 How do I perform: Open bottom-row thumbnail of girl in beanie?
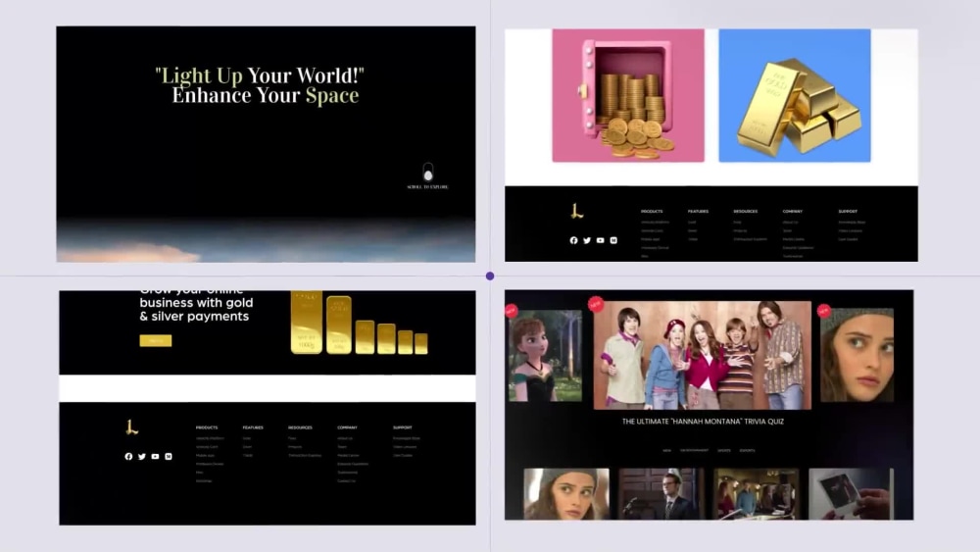566,494
